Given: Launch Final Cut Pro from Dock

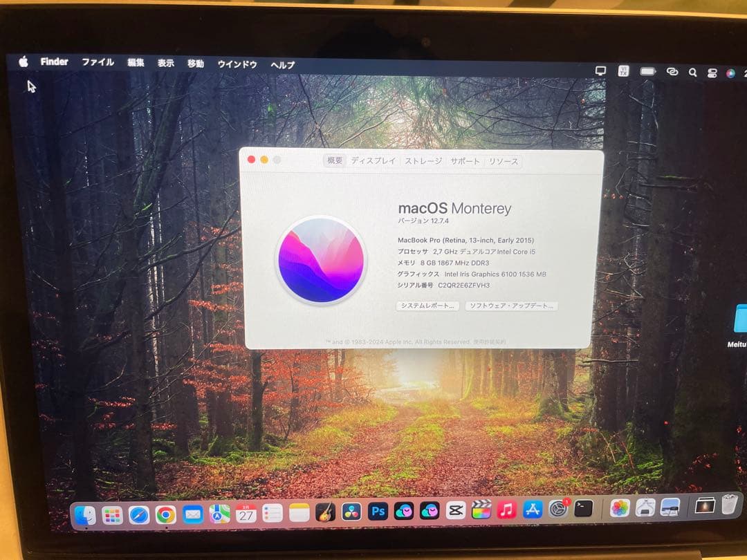Looking at the screenshot, I should (x=481, y=510).
